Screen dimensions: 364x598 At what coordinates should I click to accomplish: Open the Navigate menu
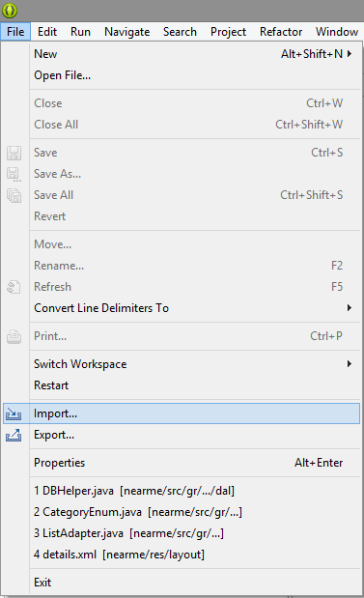point(126,32)
